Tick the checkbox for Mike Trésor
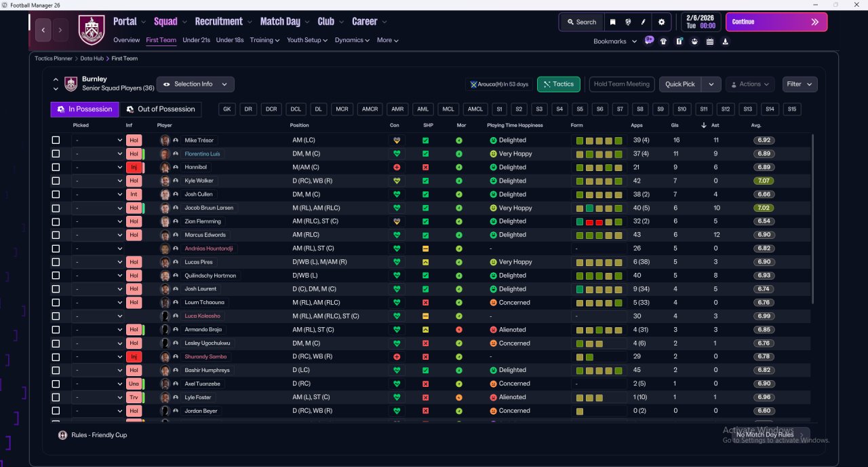868x467 pixels. click(56, 141)
